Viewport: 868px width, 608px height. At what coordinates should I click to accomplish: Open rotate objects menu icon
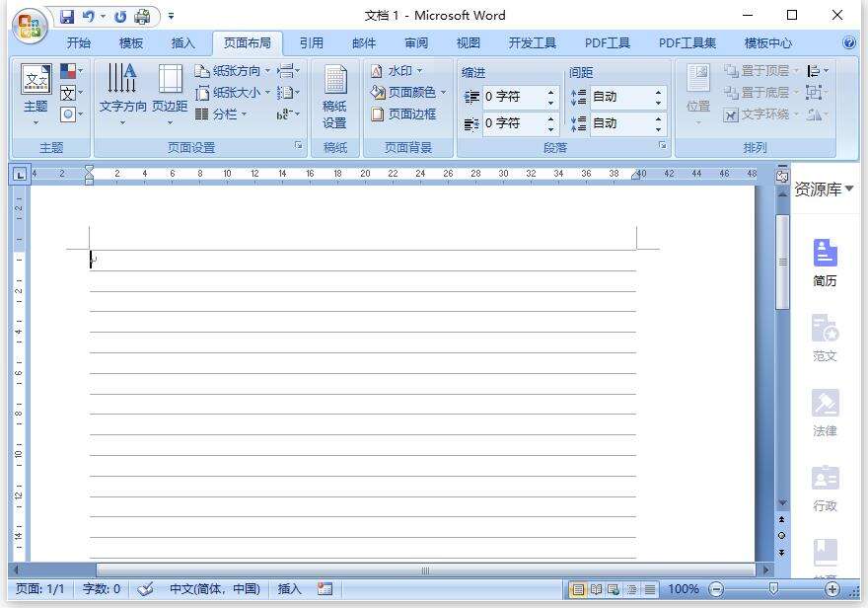point(817,114)
